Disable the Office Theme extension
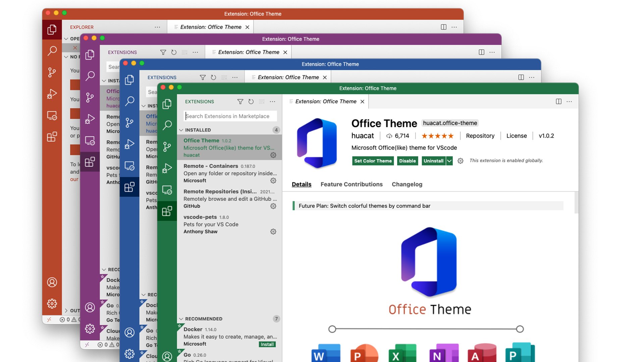Screen dimensions: 644x362 click(407, 161)
